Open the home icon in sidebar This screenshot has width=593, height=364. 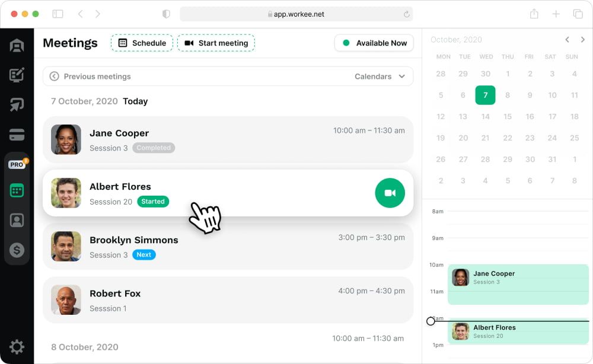[17, 46]
